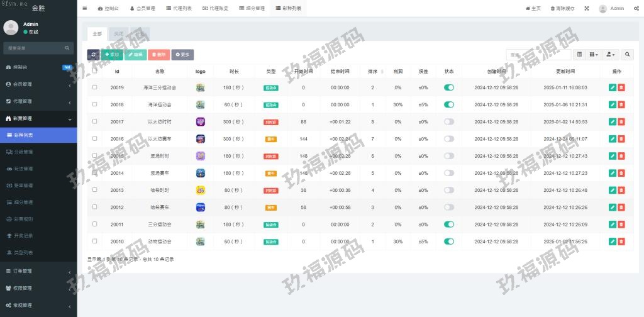Expand 会员管理 in the sidebar
The width and height of the screenshot is (644, 317).
[x=38, y=84]
